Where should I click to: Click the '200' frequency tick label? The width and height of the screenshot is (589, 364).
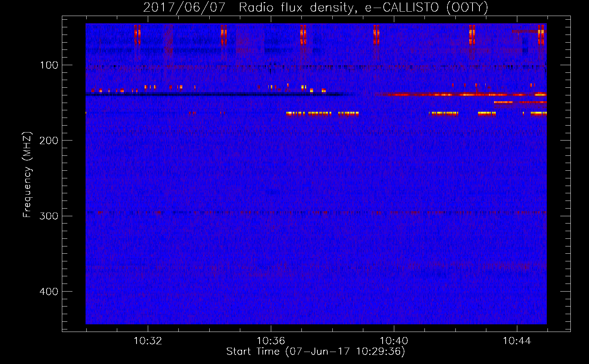coord(49,141)
